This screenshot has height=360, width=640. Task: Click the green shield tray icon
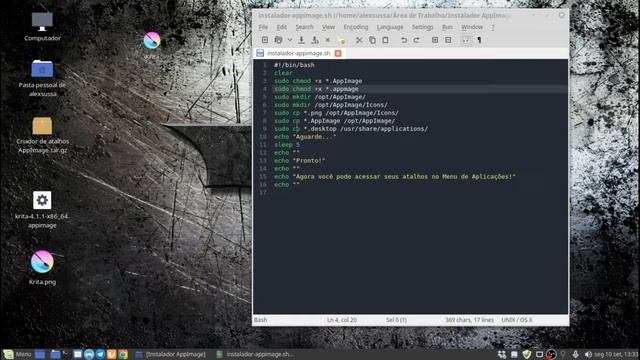click(527, 354)
